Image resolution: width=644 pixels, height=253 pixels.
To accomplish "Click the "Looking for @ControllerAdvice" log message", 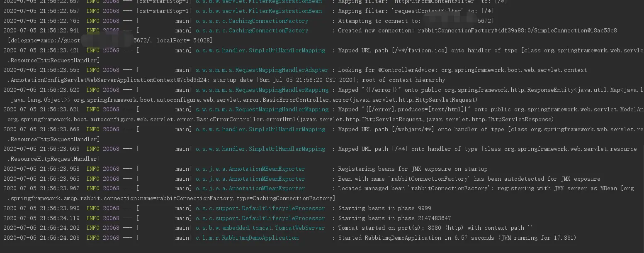I will tap(462, 70).
